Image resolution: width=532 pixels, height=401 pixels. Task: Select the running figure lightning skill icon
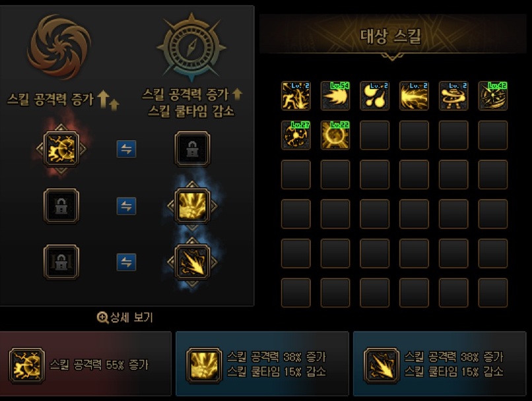[296, 96]
